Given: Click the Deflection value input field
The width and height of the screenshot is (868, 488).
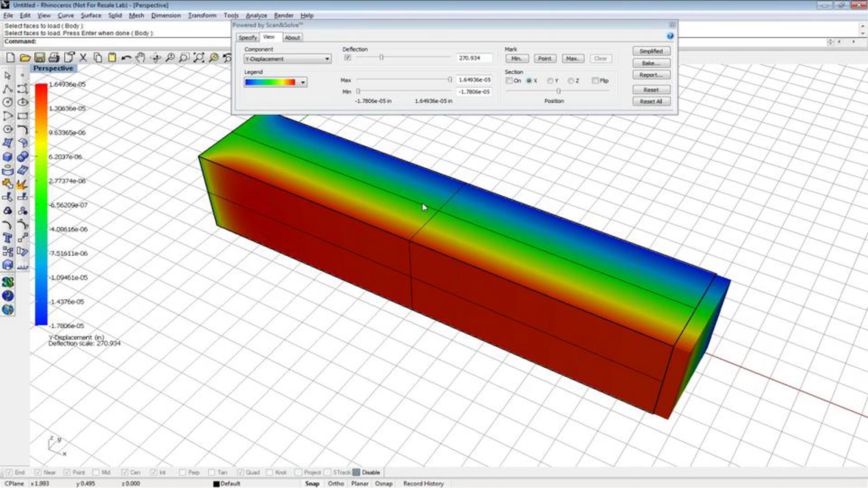Looking at the screenshot, I should (474, 58).
